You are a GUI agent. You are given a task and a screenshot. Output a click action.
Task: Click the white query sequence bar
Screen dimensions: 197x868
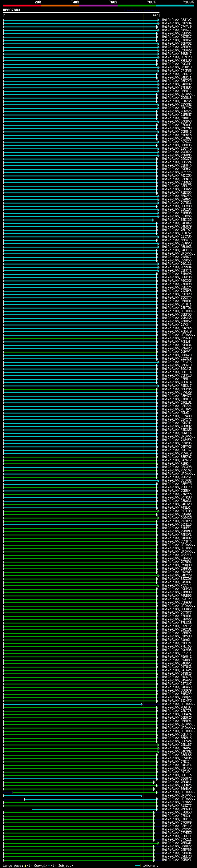coord(81,12)
